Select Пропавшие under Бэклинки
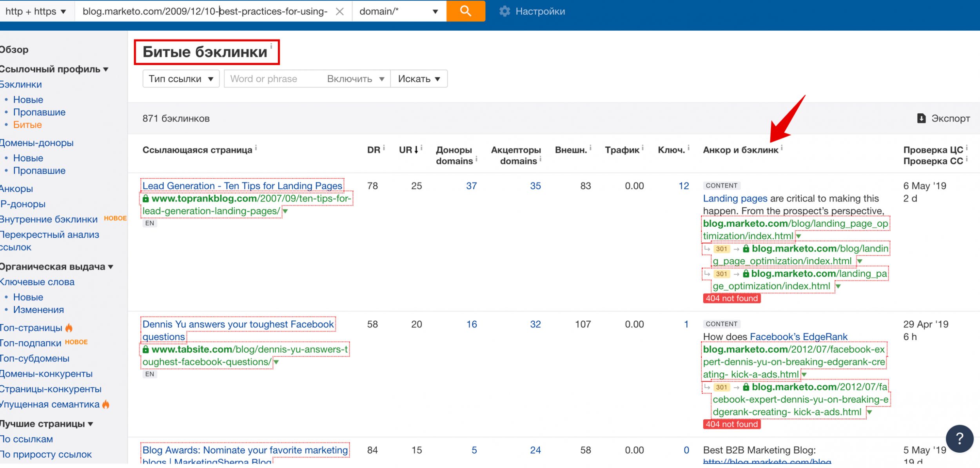The height and width of the screenshot is (468, 980). click(39, 112)
